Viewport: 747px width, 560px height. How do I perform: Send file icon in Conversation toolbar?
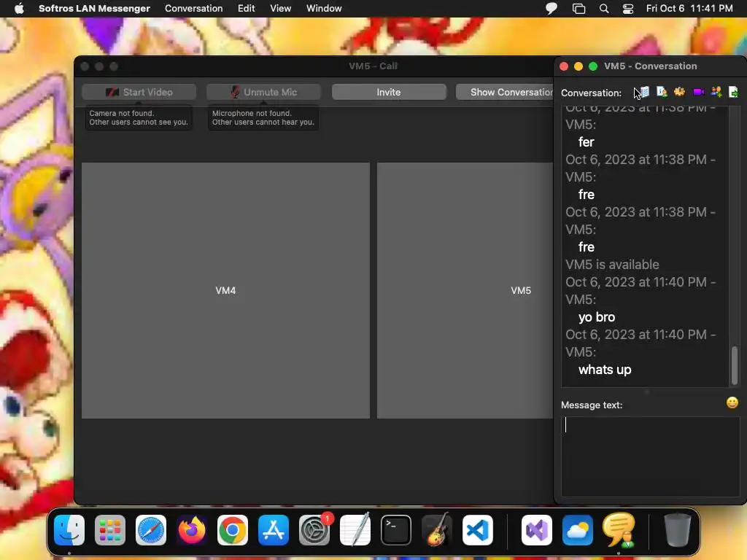733,92
